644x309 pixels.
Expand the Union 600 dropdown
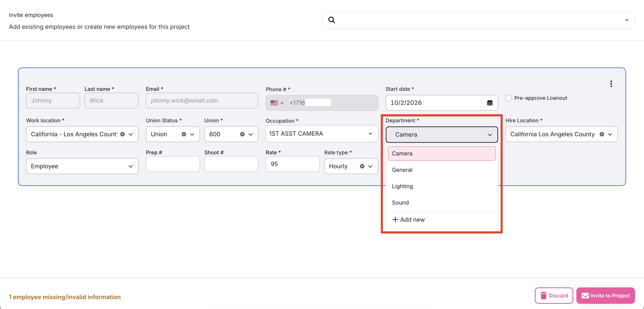tap(250, 134)
